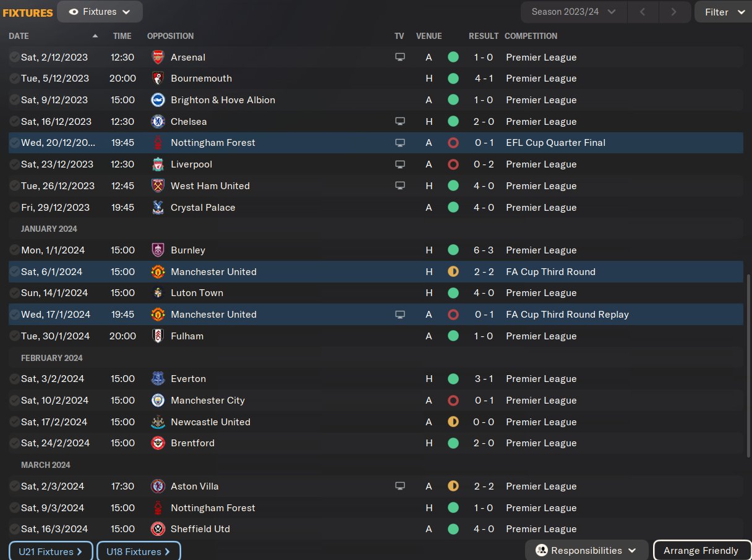752x560 pixels.
Task: Open the Responsibilities menu
Action: point(586,550)
